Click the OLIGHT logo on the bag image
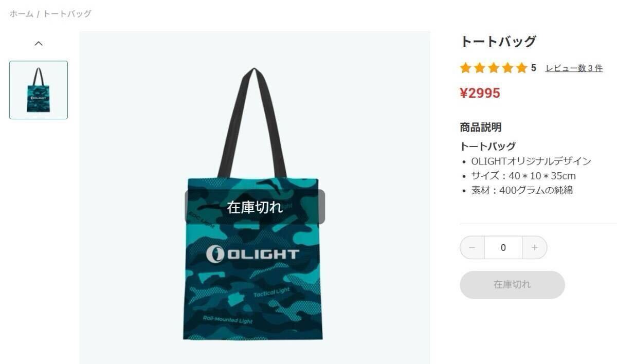617x364 pixels. tap(252, 254)
